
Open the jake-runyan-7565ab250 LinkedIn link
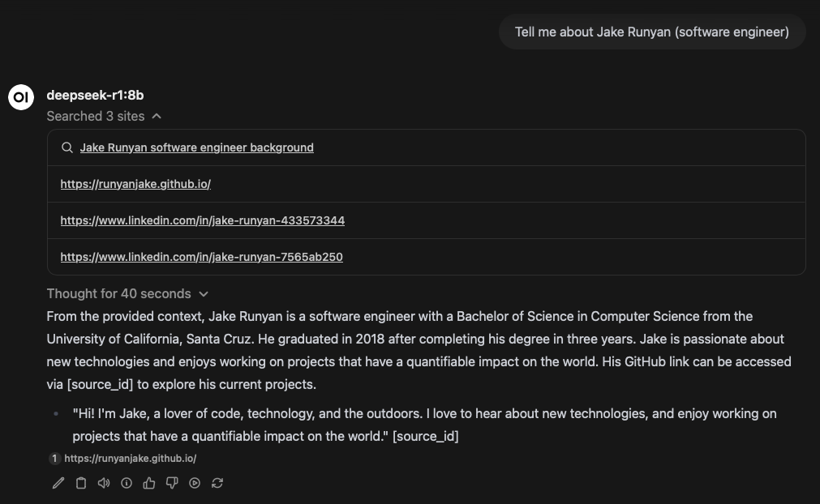201,257
